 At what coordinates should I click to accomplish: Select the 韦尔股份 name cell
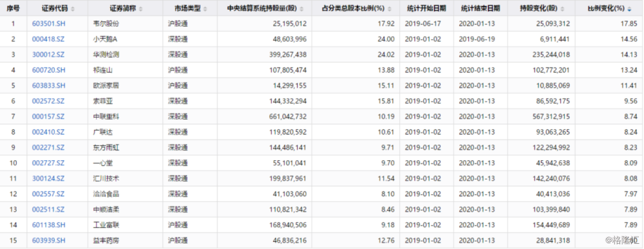click(125, 24)
